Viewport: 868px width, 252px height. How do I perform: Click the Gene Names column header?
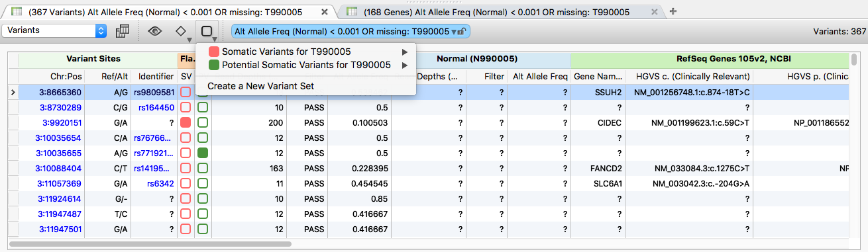click(x=598, y=76)
